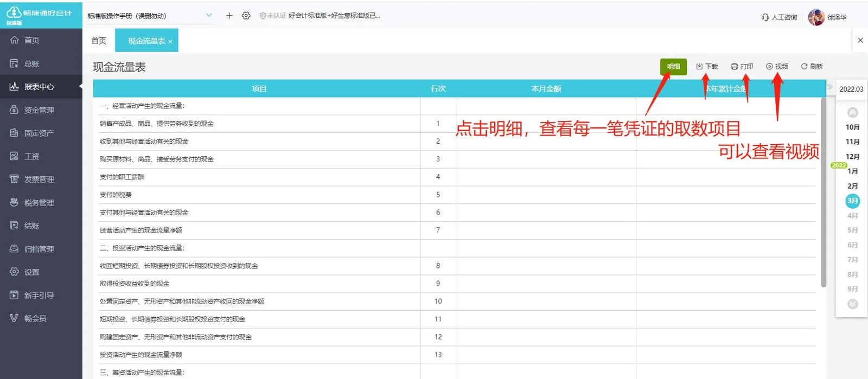Select month 4月 in period list
Image resolution: width=868 pixels, height=379 pixels.
pyautogui.click(x=853, y=215)
